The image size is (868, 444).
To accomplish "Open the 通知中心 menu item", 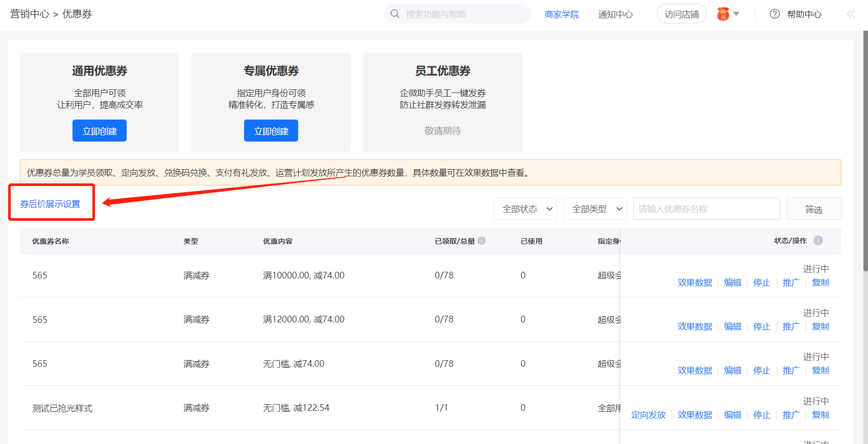I will tap(615, 14).
